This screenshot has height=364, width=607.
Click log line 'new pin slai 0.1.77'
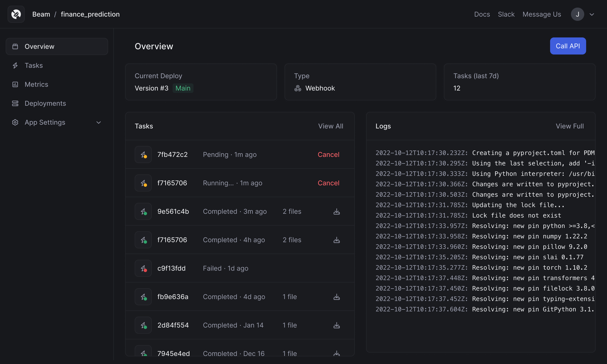(x=548, y=257)
